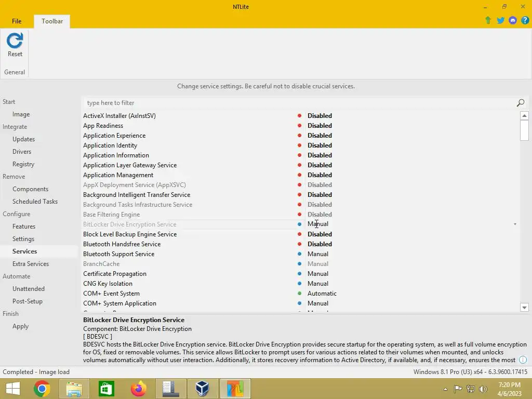532x399 pixels.
Task: Click the search magnifier icon in filter box
Action: point(521,103)
